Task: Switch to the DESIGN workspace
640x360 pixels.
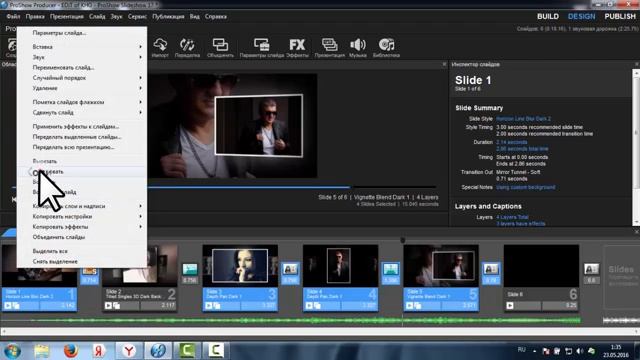Action: (582, 16)
